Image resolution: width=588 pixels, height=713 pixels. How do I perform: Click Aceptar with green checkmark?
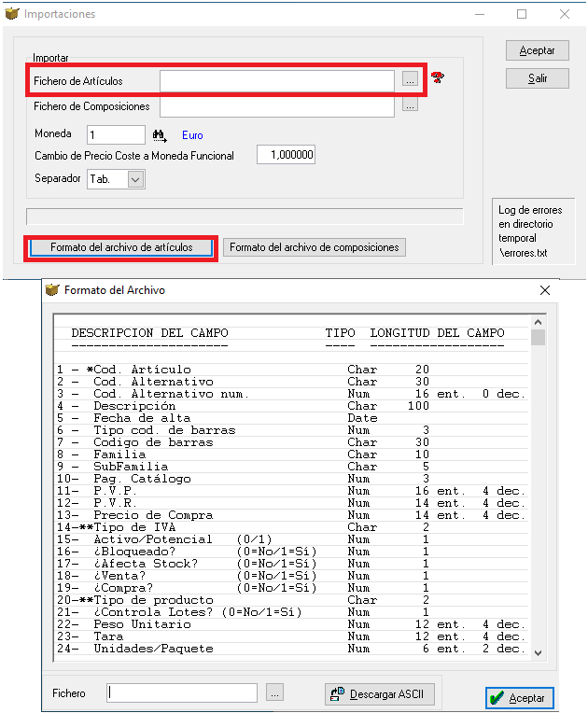tap(519, 697)
